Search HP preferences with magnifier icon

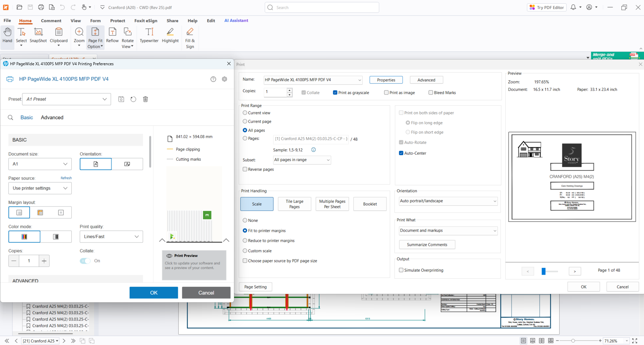(10, 117)
